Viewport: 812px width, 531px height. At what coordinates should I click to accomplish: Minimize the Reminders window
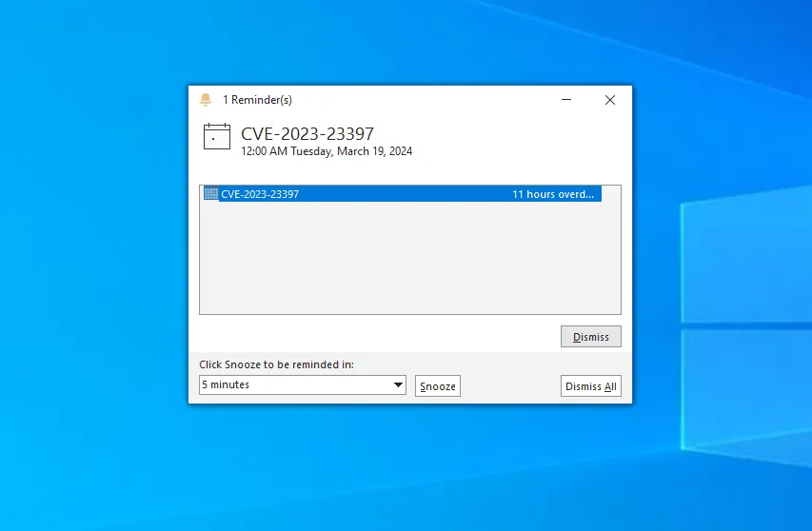coord(566,100)
